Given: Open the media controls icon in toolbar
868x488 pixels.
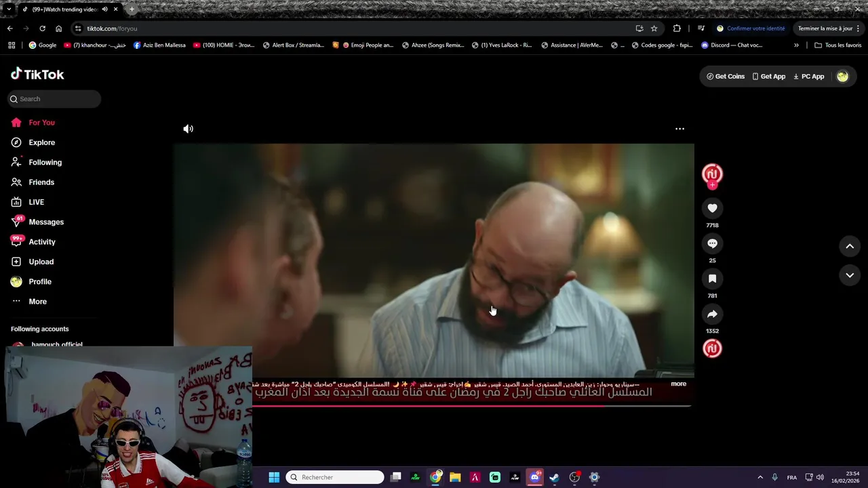Looking at the screenshot, I should tap(701, 28).
